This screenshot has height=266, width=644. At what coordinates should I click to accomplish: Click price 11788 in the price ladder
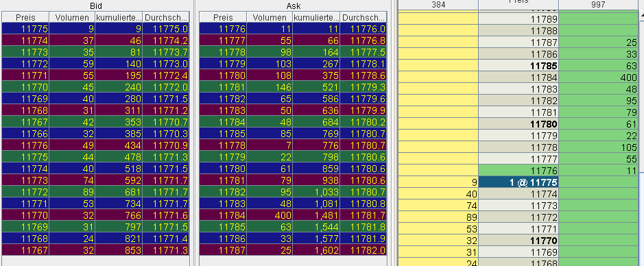click(518, 31)
